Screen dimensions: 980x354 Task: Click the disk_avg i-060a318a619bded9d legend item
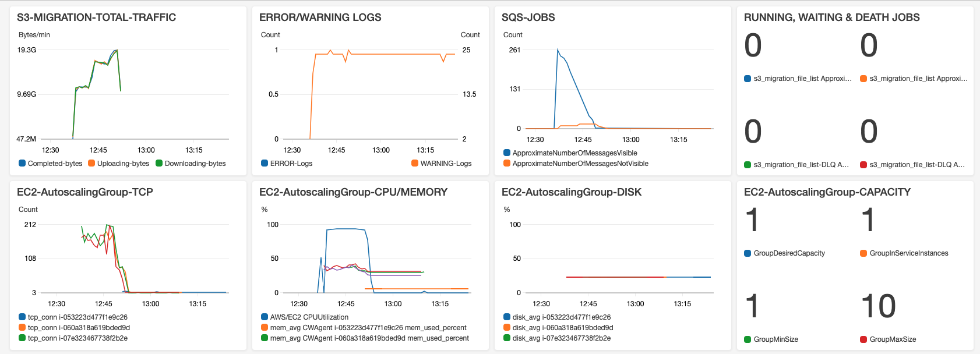click(562, 328)
